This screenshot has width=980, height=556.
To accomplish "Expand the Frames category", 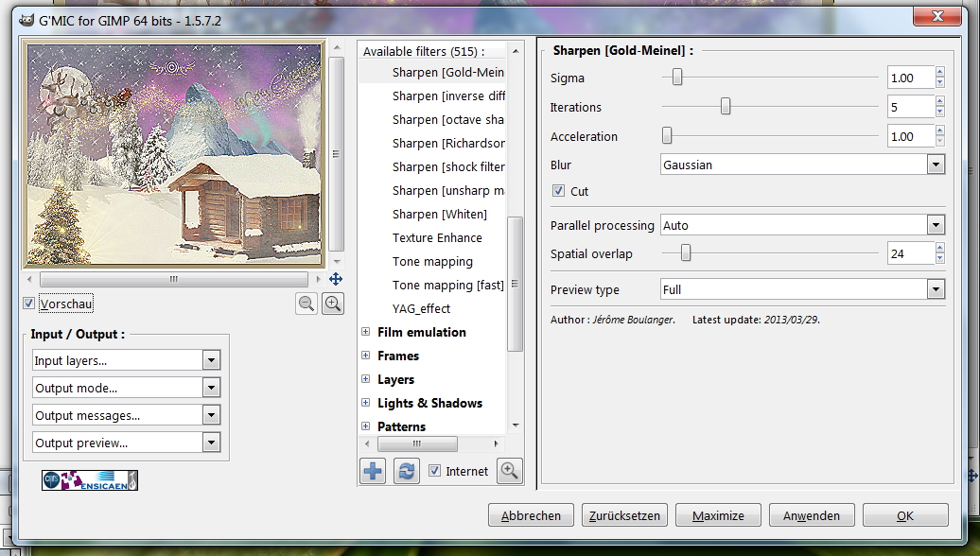I will point(366,356).
